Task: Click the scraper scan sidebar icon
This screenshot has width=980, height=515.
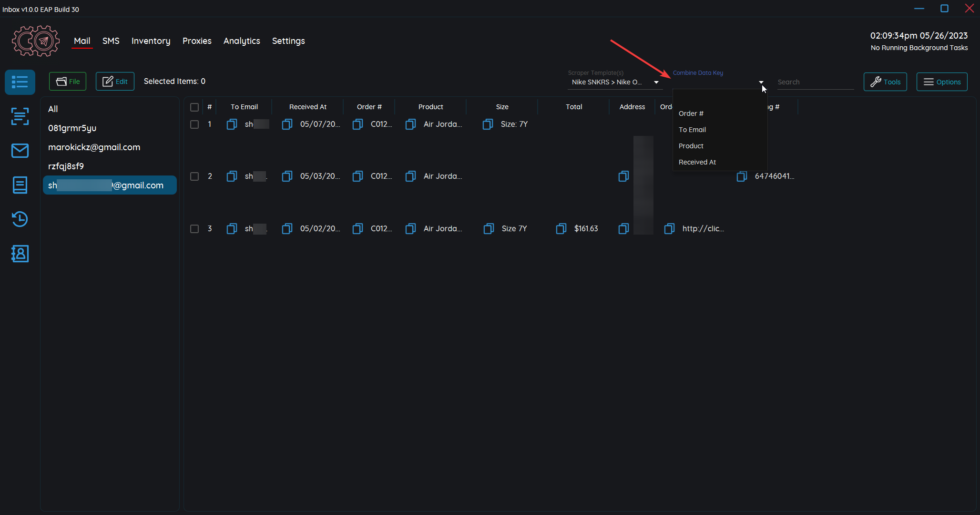Action: (x=20, y=116)
